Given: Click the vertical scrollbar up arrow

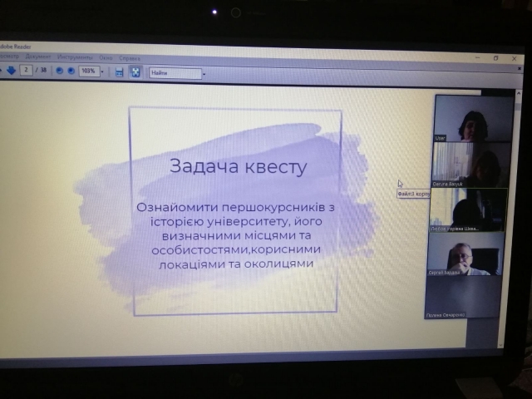Looking at the screenshot, I should pos(518,93).
